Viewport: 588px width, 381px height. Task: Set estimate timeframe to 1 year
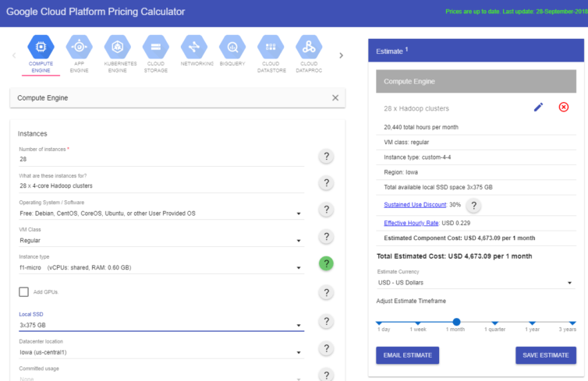(532, 322)
